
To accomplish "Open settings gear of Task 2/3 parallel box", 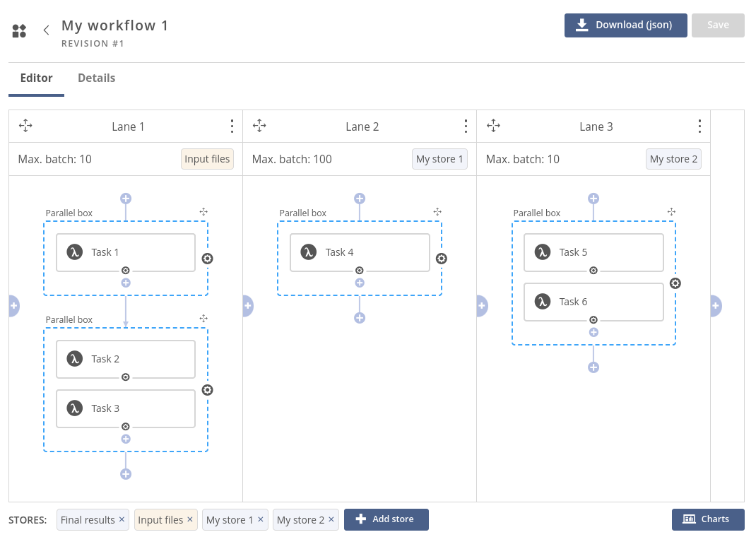I will 207,390.
